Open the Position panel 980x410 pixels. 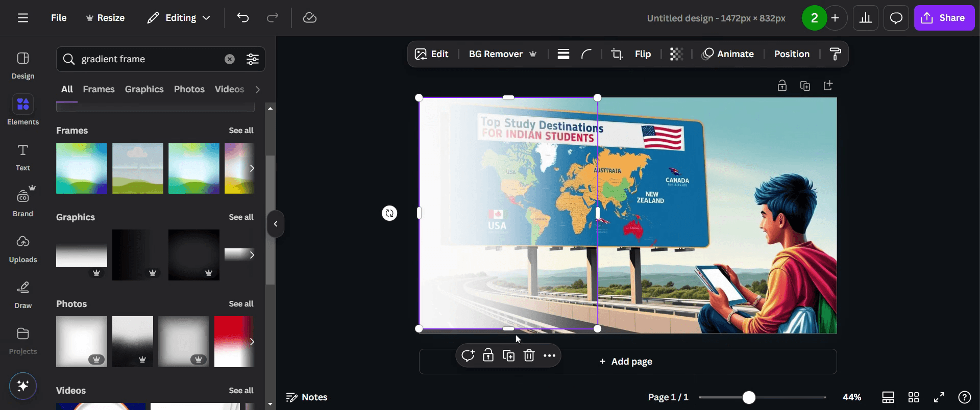click(x=792, y=54)
